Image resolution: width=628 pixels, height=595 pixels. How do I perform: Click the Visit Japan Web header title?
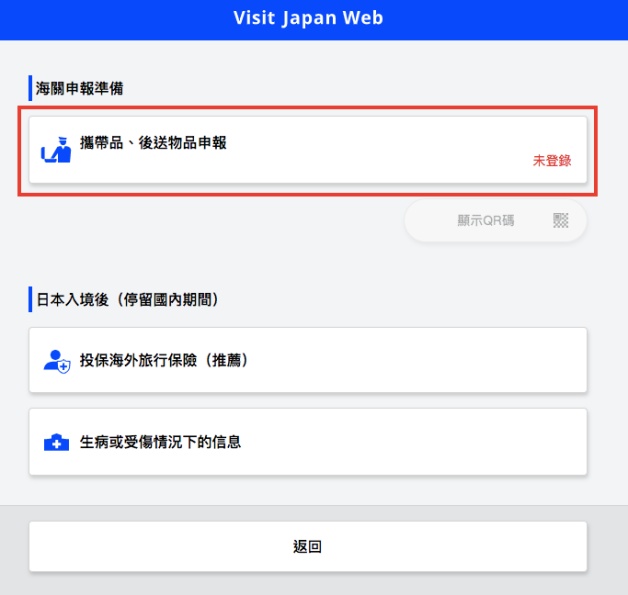point(308,18)
